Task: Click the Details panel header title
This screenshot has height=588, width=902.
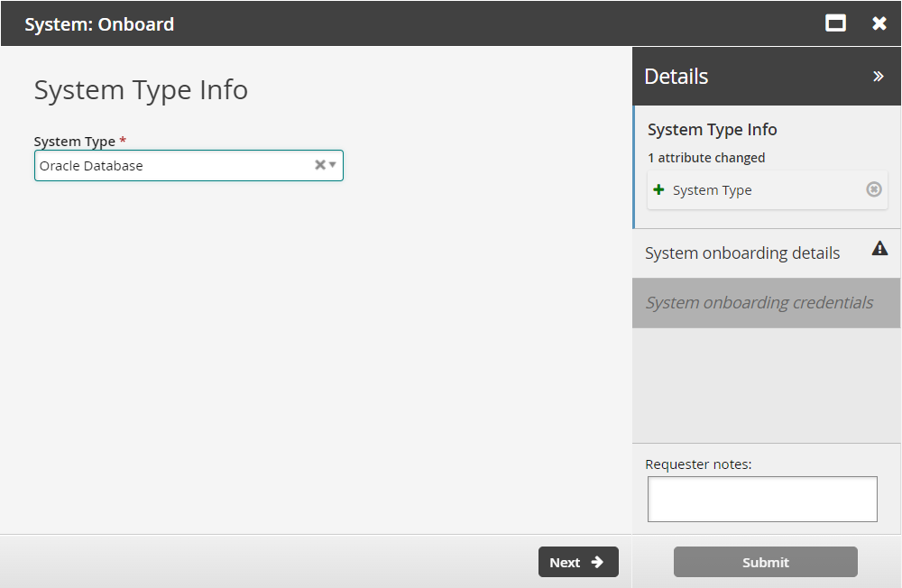Action: pyautogui.click(x=676, y=77)
